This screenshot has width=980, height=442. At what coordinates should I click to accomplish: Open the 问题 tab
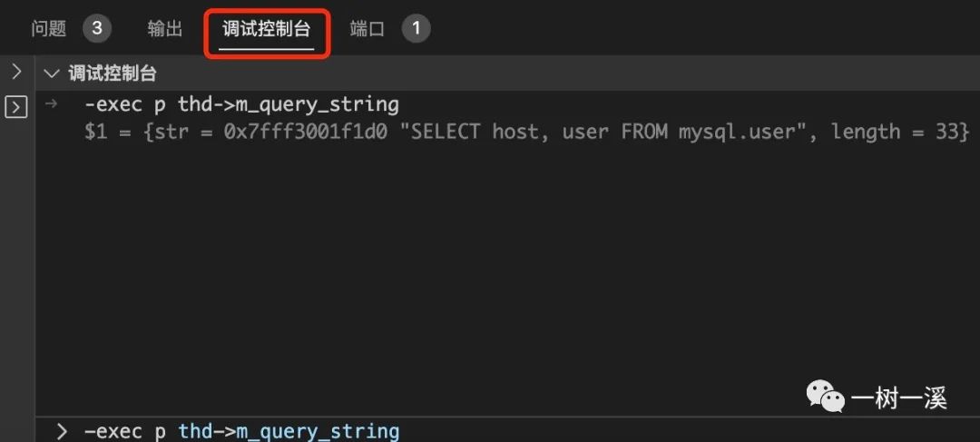(x=49, y=29)
